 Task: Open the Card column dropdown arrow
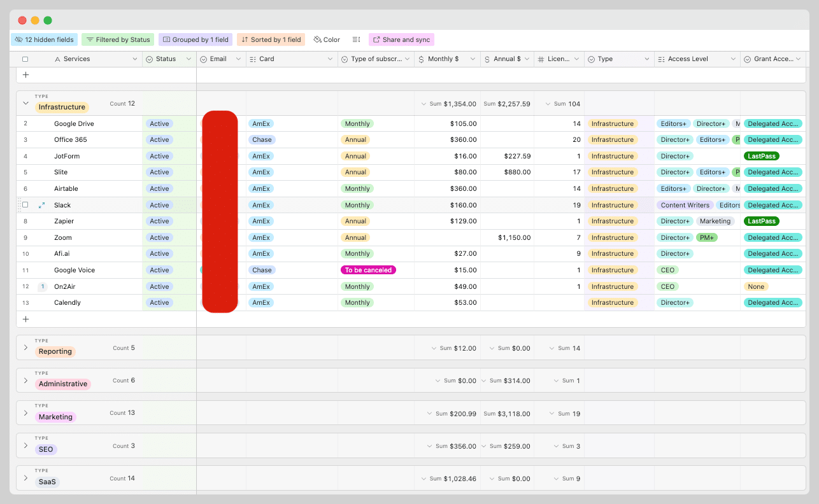330,59
